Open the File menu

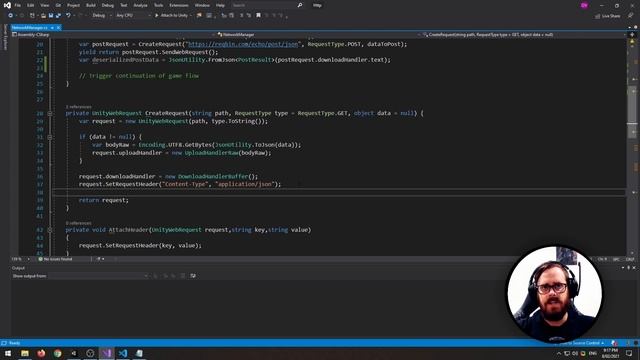pos(18,5)
